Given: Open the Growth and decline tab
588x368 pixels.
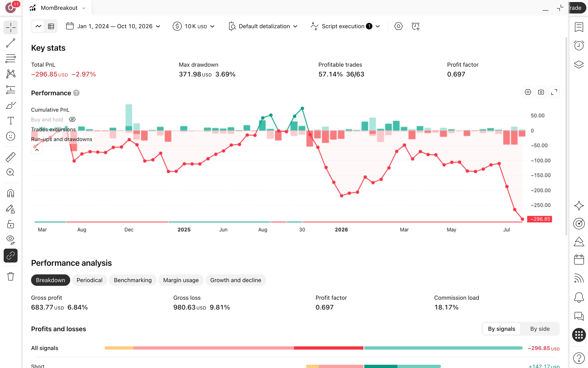Looking at the screenshot, I should tap(236, 280).
